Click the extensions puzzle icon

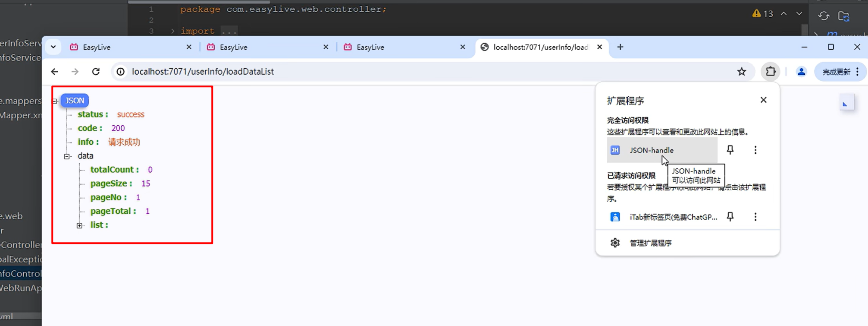[770, 72]
